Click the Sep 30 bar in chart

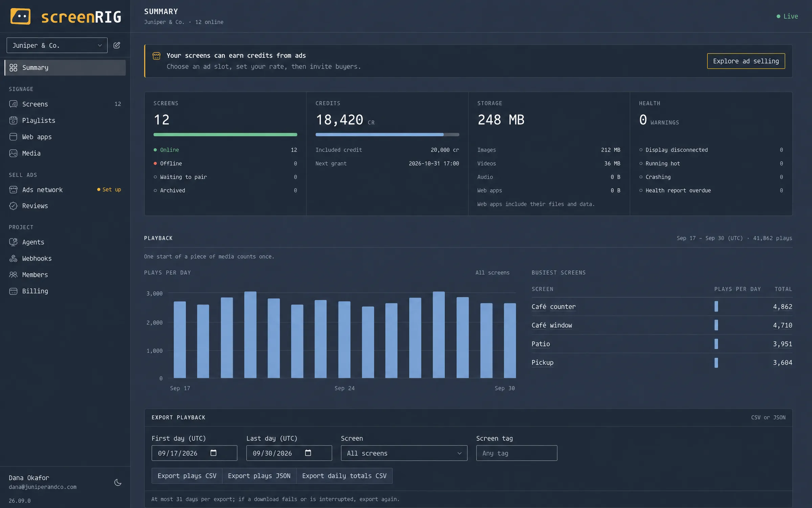point(510,340)
